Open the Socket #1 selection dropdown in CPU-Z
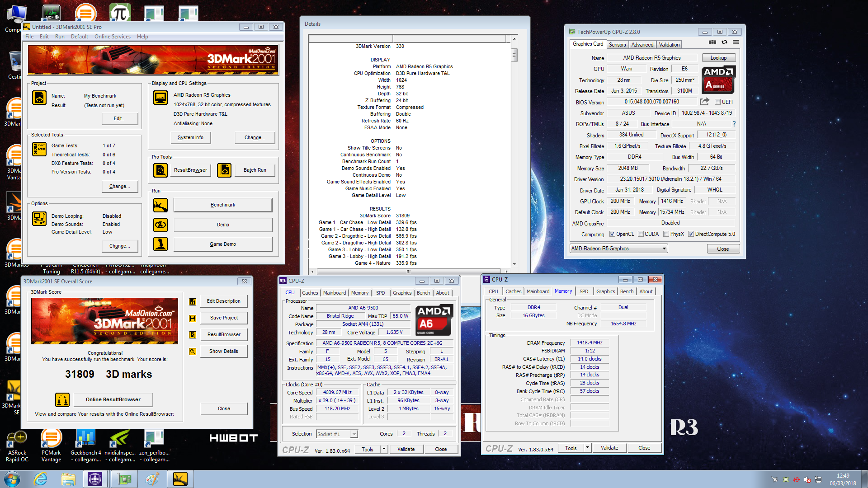Viewport: 868px width, 488px height. click(337, 434)
